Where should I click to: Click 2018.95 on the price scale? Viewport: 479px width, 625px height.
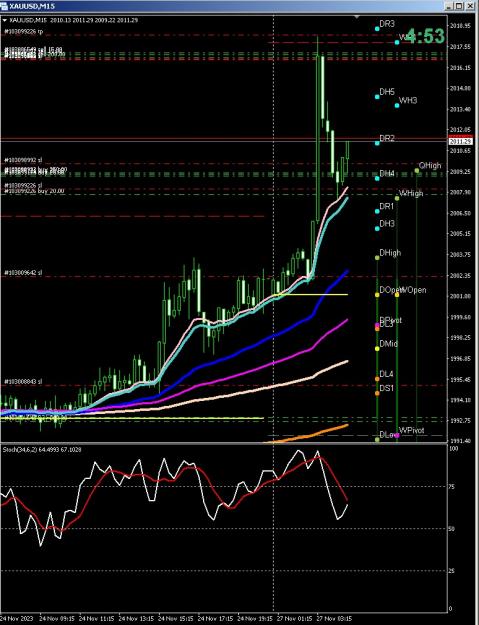461,26
